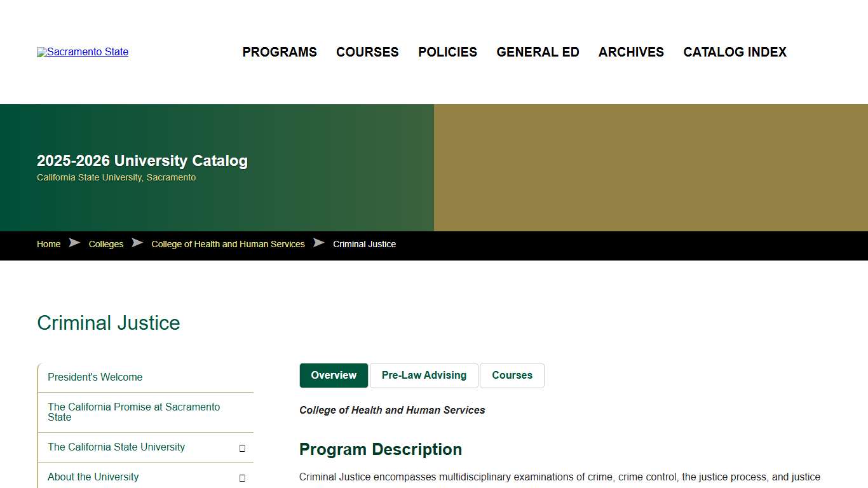This screenshot has height=488, width=868.
Task: Open the GENERAL ED menu
Action: pos(538,52)
